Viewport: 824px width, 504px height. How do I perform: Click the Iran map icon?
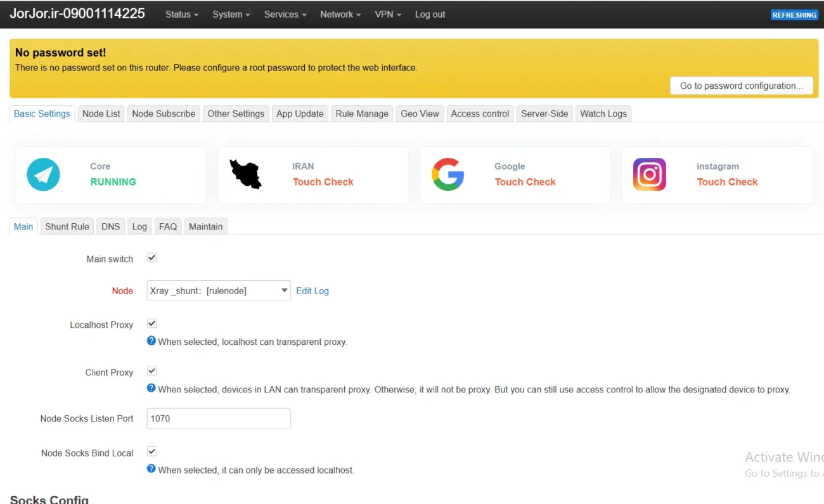pyautogui.click(x=246, y=174)
